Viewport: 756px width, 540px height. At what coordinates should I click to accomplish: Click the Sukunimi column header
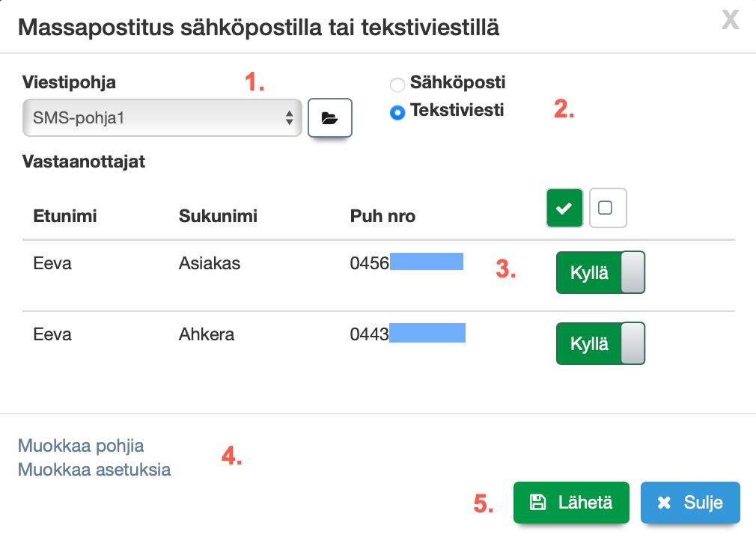(218, 217)
